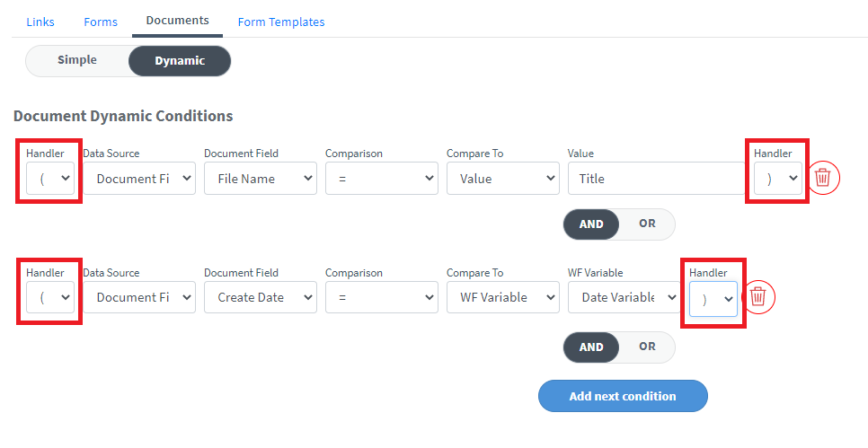Open the File Name Document Field dropdown
Screen dimensions: 868x448
click(260, 178)
